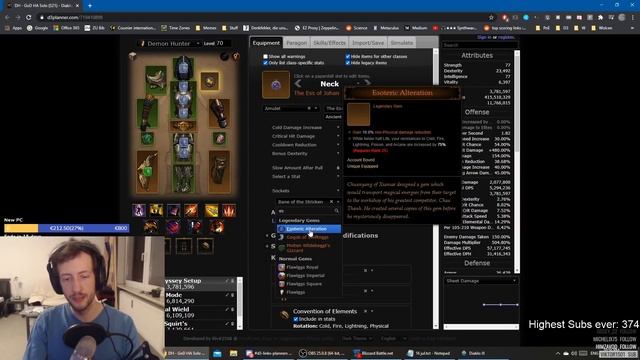Click the fourth skill icon in skill bar
This screenshot has width=640, height=360.
[191, 210]
